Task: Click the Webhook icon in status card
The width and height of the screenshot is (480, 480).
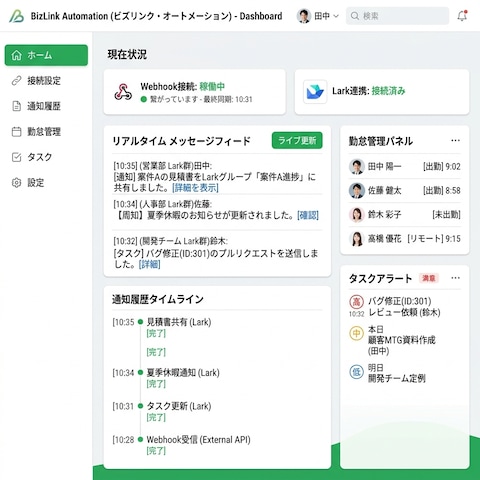Action: point(123,92)
